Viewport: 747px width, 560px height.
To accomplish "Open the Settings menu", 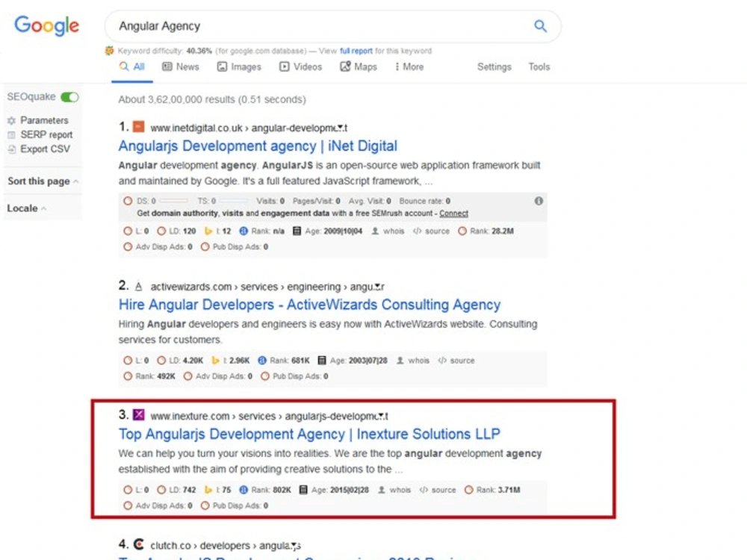I will click(494, 66).
